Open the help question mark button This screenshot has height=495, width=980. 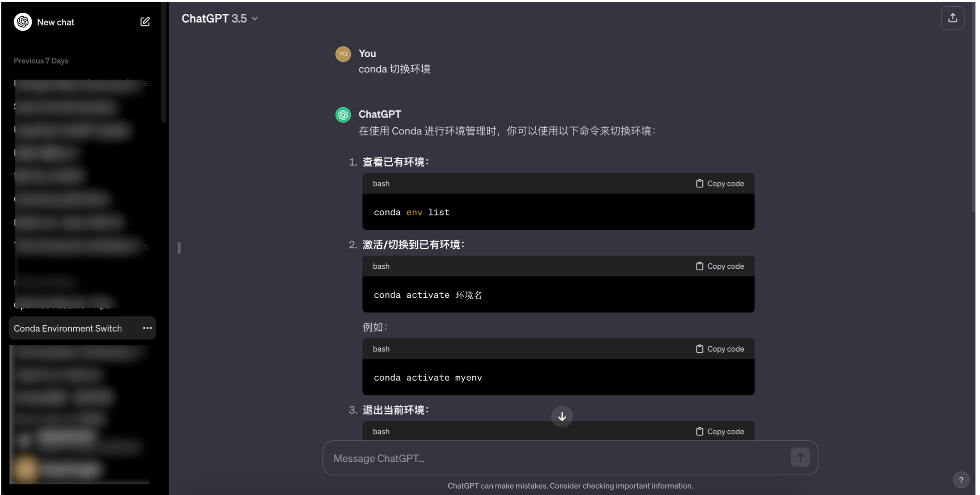click(961, 480)
